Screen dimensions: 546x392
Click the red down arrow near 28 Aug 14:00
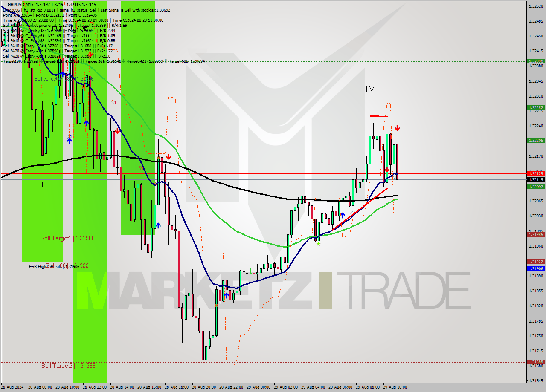click(117, 131)
